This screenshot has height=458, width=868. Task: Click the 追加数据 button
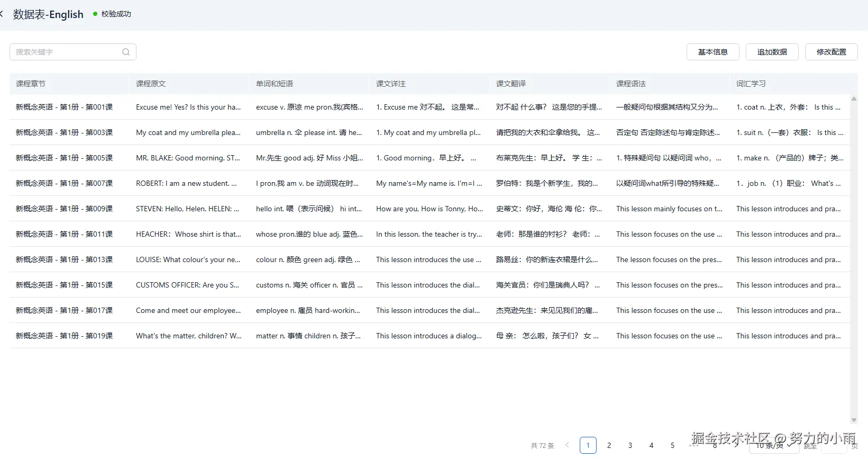[772, 52]
